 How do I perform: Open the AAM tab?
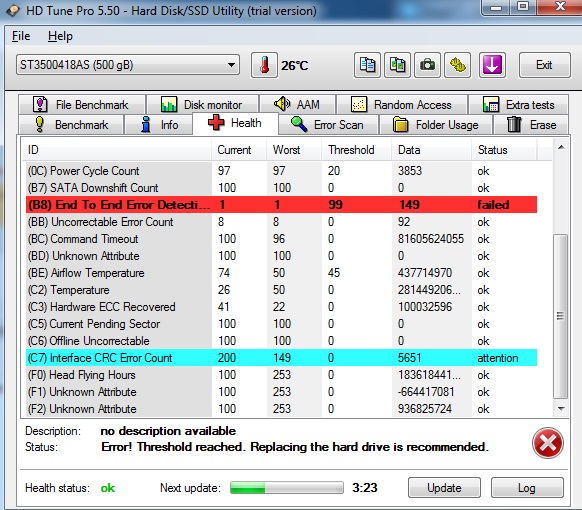[297, 105]
